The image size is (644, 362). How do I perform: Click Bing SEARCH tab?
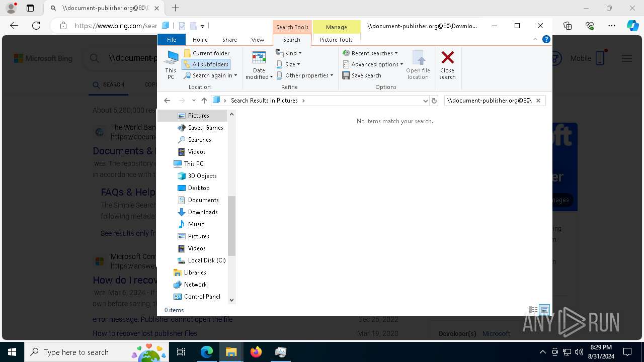[x=109, y=84]
